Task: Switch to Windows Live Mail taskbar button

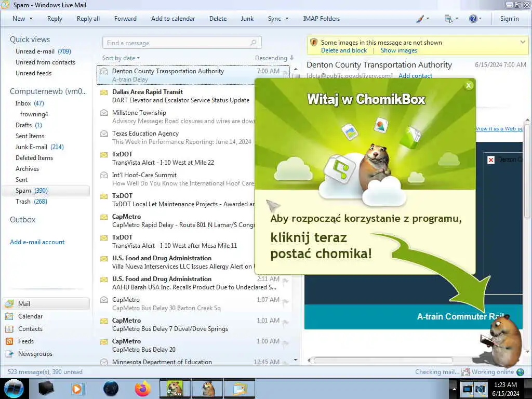Action: (x=239, y=389)
